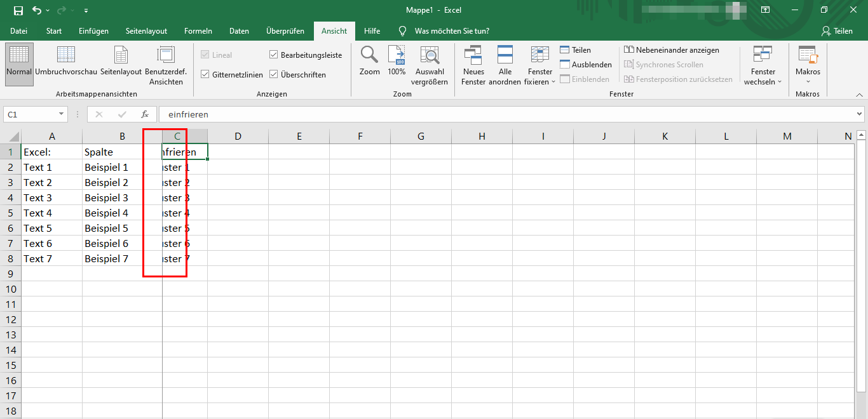Screen dimensions: 868x419
Task: Toggle the Gitternetzlinien checkbox
Action: [x=205, y=74]
